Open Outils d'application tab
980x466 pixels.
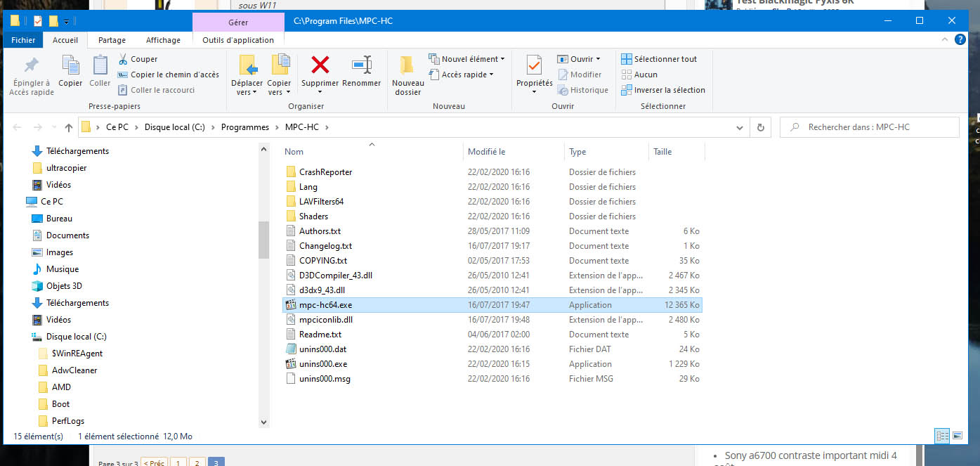(x=238, y=40)
